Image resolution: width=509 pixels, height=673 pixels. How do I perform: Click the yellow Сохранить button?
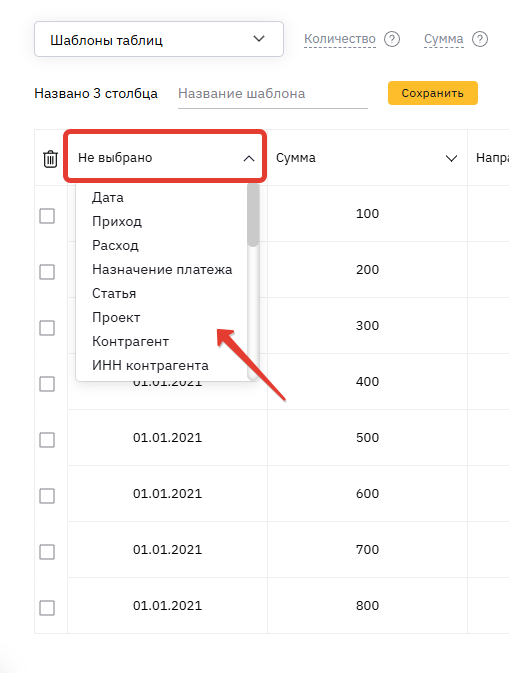pos(433,93)
